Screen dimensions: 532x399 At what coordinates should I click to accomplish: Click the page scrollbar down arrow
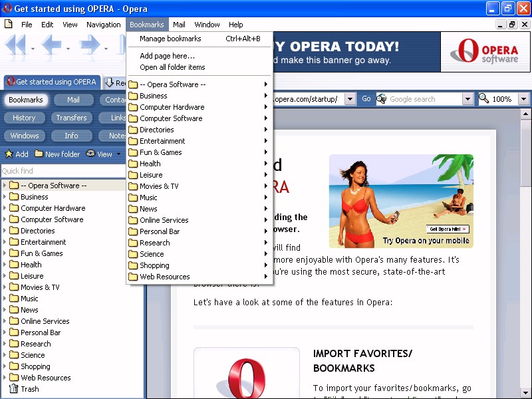click(525, 393)
